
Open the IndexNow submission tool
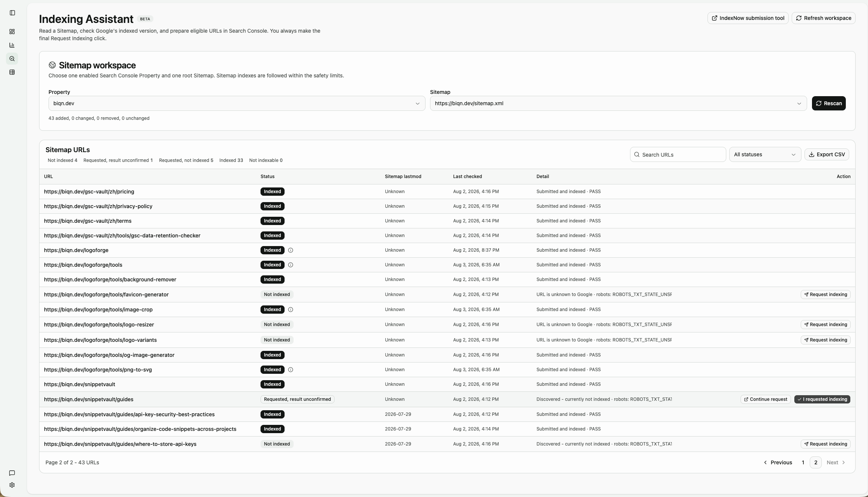coord(748,18)
